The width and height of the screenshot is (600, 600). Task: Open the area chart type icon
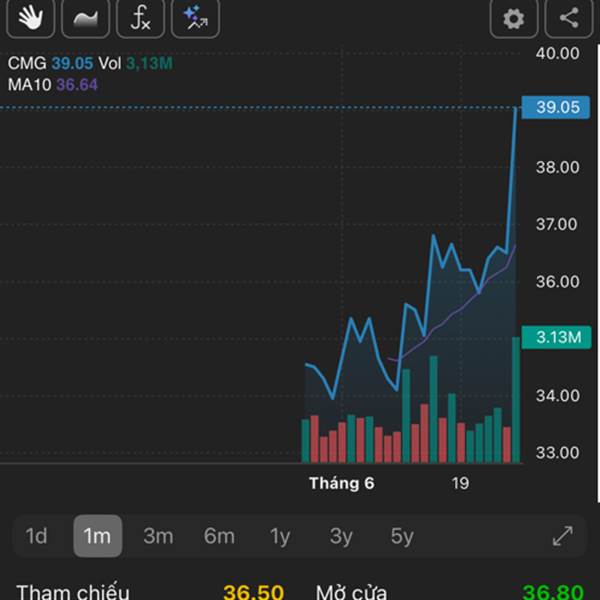coord(85,18)
